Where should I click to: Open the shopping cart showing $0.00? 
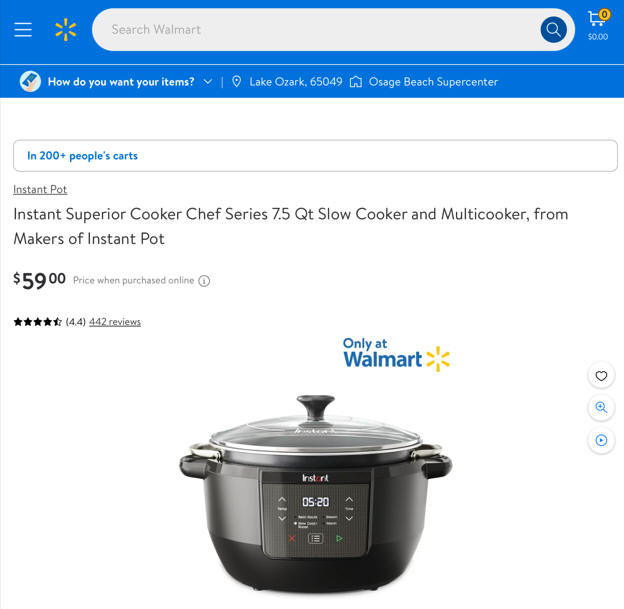(x=598, y=25)
